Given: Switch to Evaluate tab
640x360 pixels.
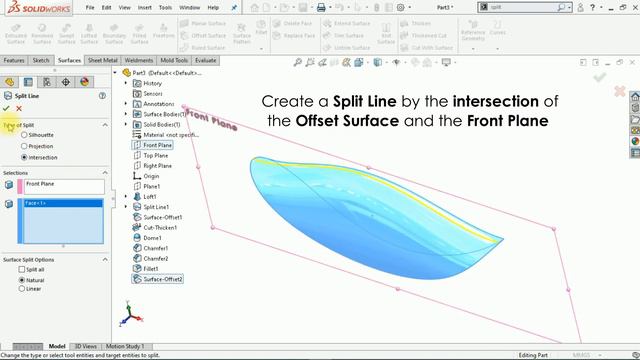Looking at the screenshot, I should 206,60.
